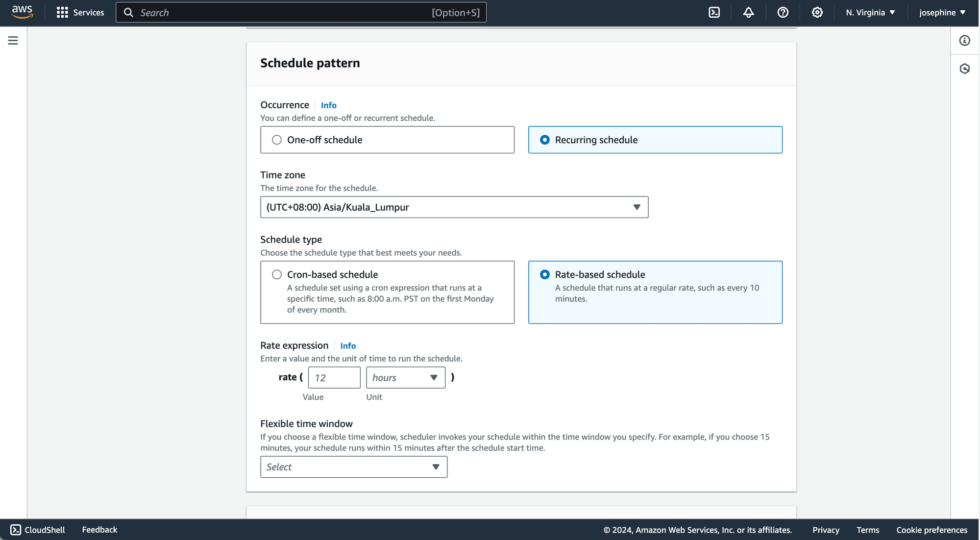Click the AWS logo home button
This screenshot has height=540, width=980.
(x=22, y=12)
